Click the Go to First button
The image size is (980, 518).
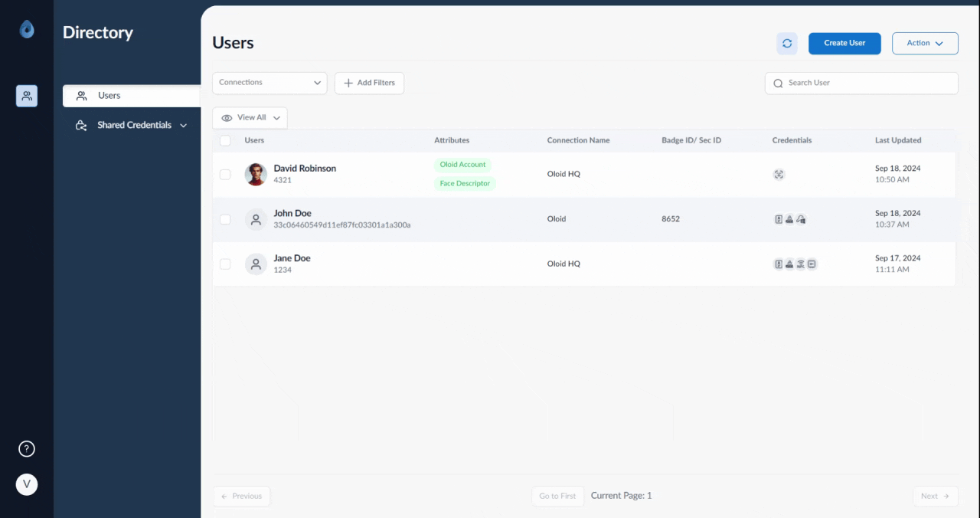557,497
